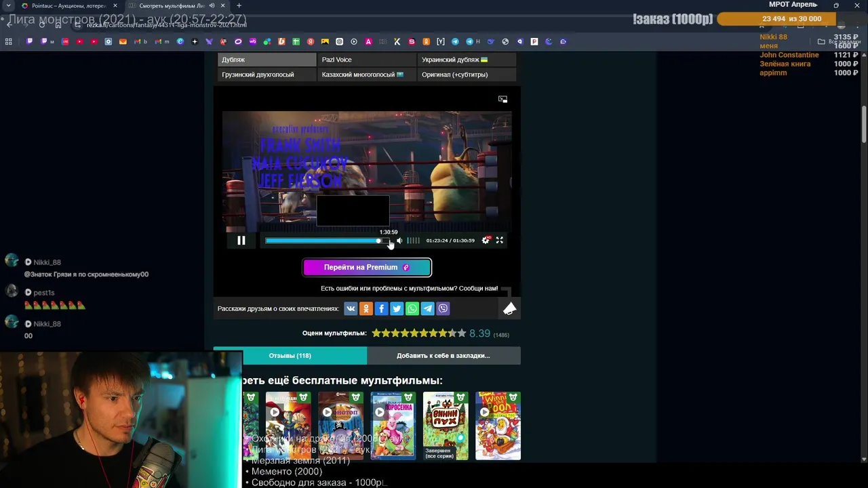This screenshot has height=488, width=868.
Task: Open the browser apps grid icon
Action: pyautogui.click(x=8, y=41)
